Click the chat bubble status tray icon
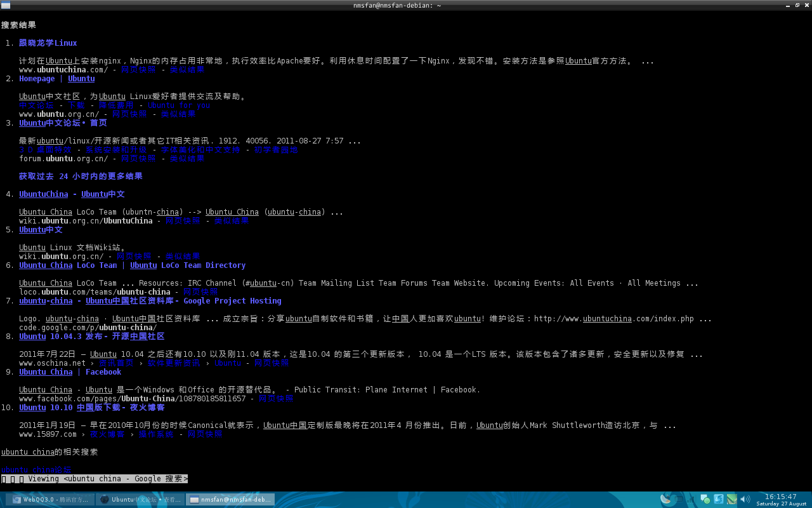The image size is (812, 508). [705, 499]
